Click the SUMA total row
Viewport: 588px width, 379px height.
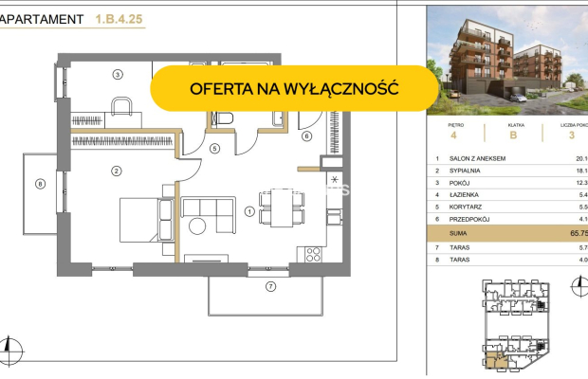pos(507,233)
